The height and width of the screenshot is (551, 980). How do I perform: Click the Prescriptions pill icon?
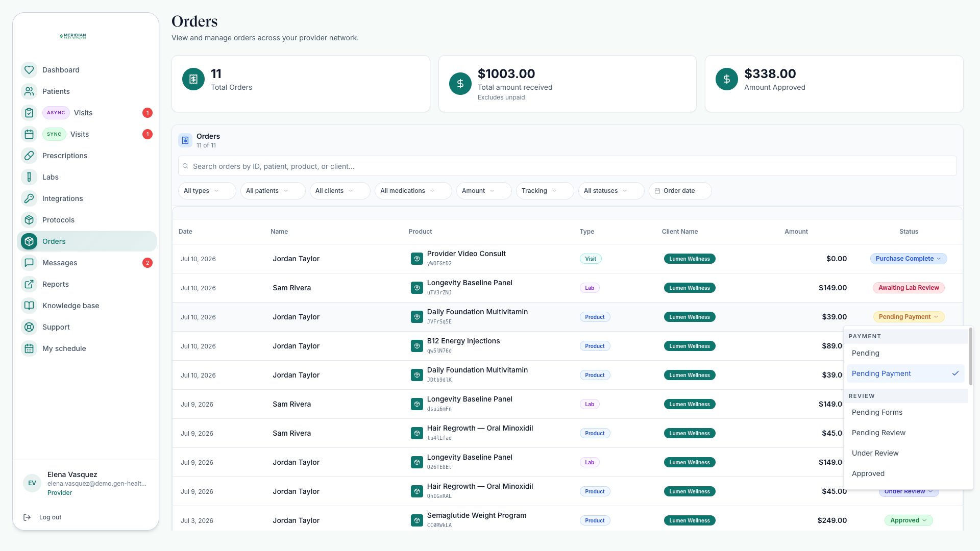click(29, 156)
